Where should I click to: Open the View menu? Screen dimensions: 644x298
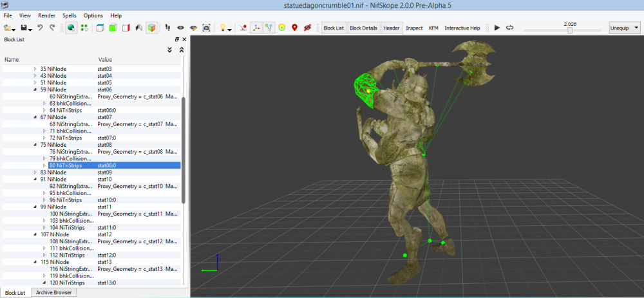coord(25,15)
